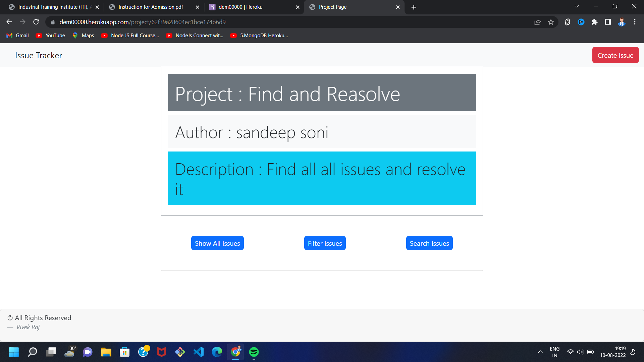Click the Create Issue button
This screenshot has width=644, height=362.
pyautogui.click(x=615, y=55)
